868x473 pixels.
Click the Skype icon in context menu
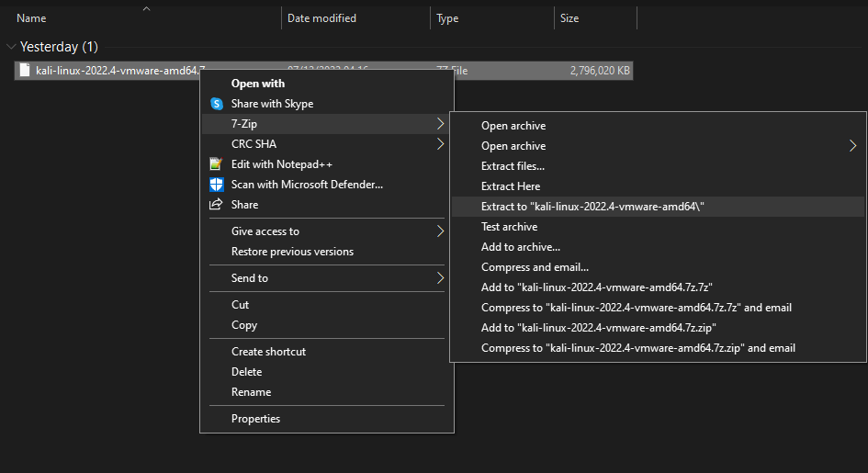(x=217, y=104)
